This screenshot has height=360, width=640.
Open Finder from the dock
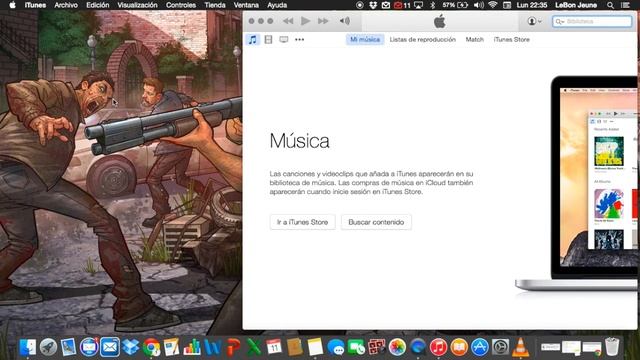27,347
